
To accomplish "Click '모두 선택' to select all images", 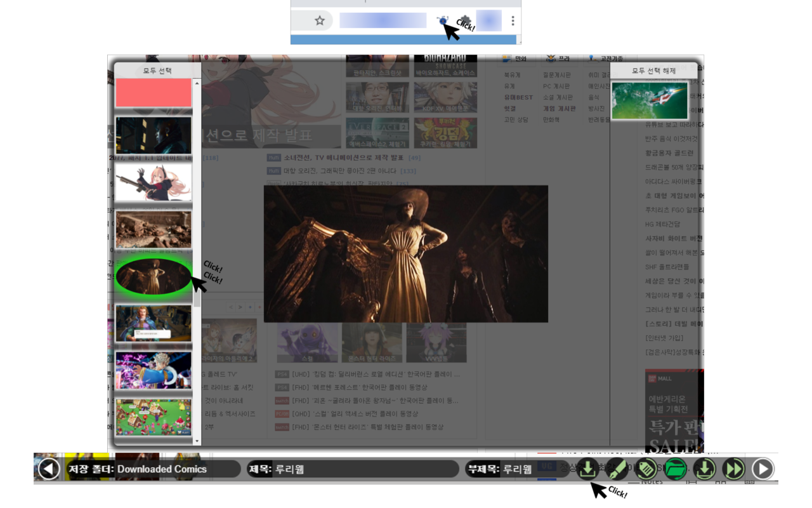I will tap(157, 70).
